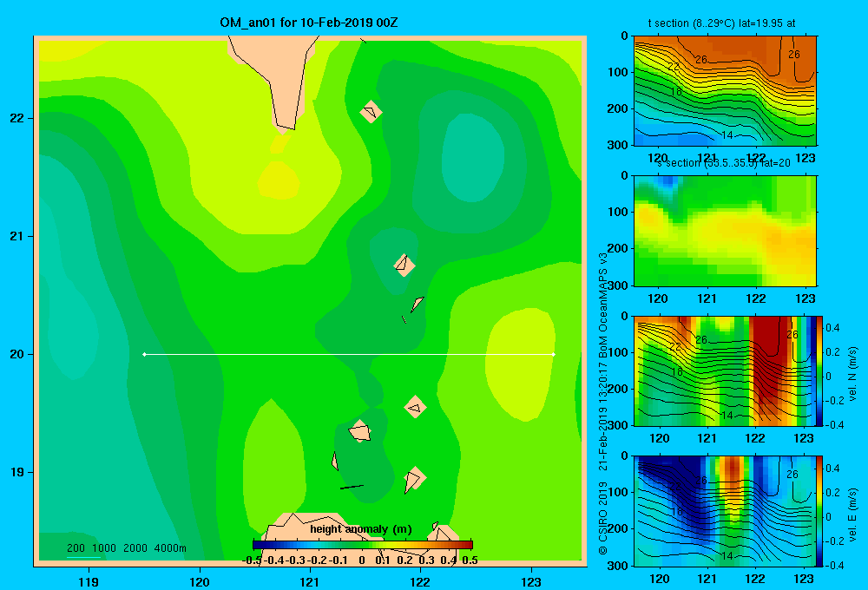Open the temperature section plot at top right
Viewport: 868px width, 590px height.
click(x=725, y=91)
